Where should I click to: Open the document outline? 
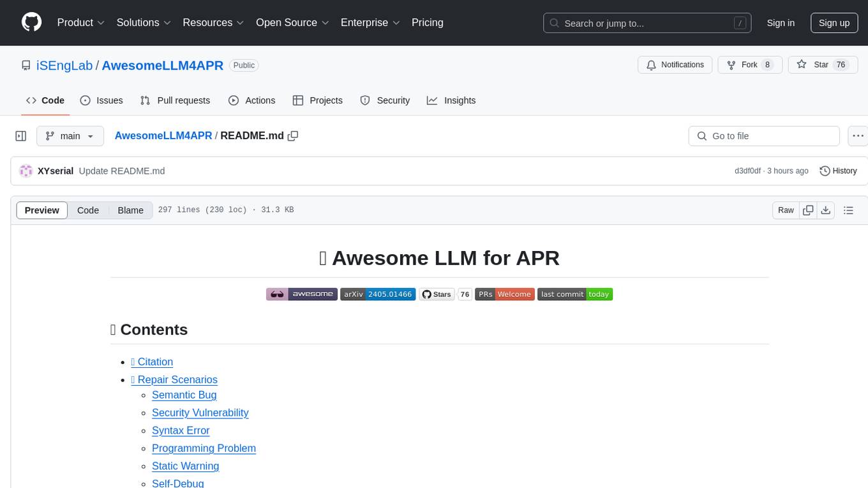coord(848,210)
